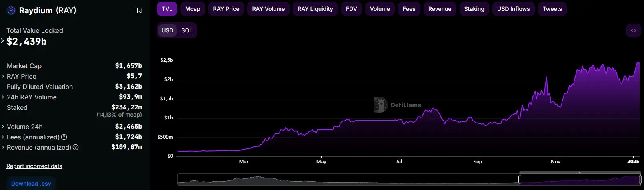Click the $2,5b y-axis label

tap(167, 60)
